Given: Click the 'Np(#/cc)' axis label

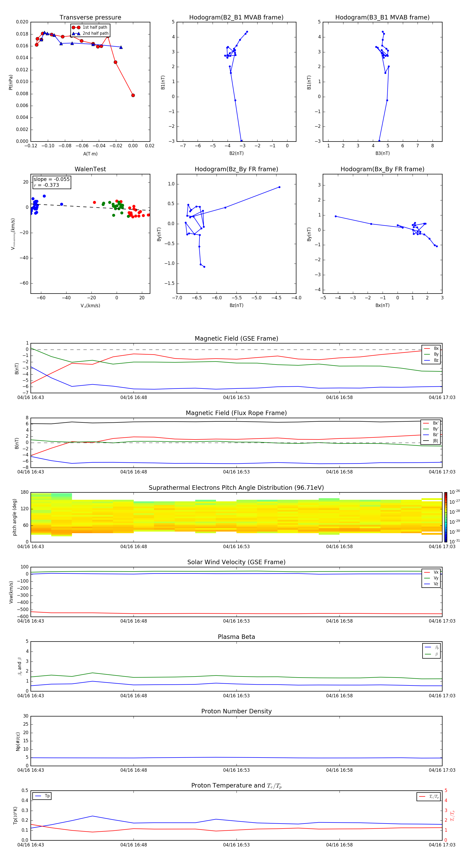Looking at the screenshot, I should [18, 741].
